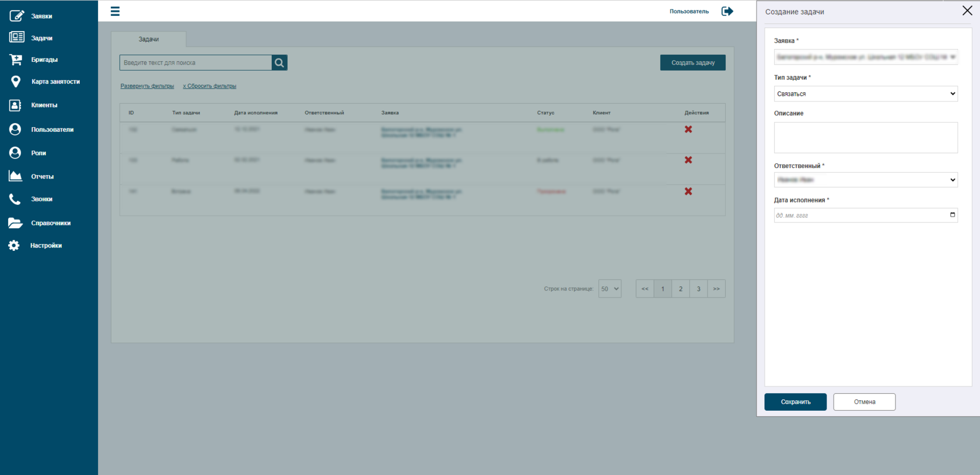Open the Заявки section icon in sidebar
Screen dimensions: 980x475
tap(16, 16)
